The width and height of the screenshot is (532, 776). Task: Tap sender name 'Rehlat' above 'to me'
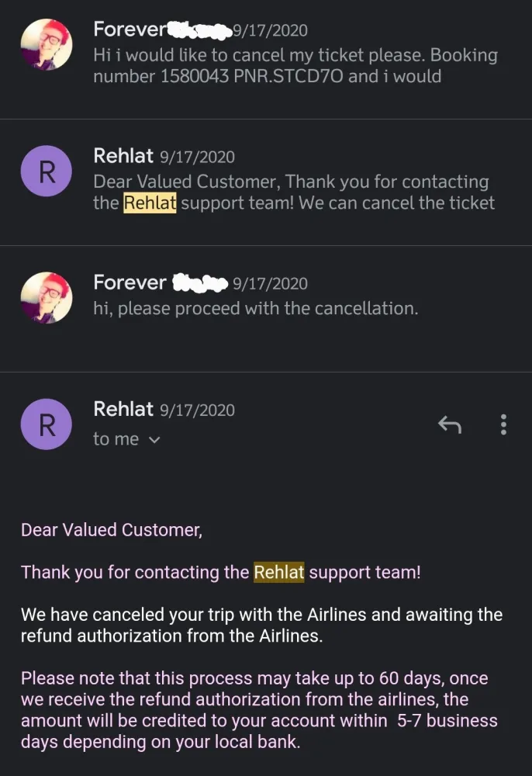coord(123,408)
